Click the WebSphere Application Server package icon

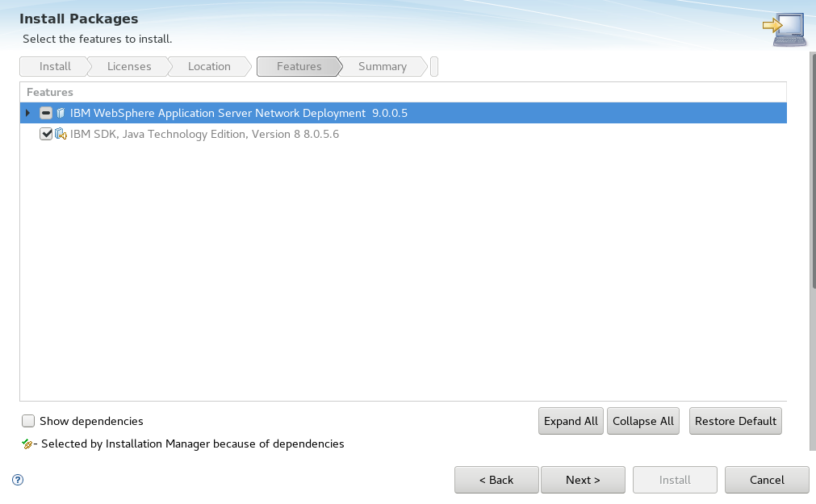61,113
